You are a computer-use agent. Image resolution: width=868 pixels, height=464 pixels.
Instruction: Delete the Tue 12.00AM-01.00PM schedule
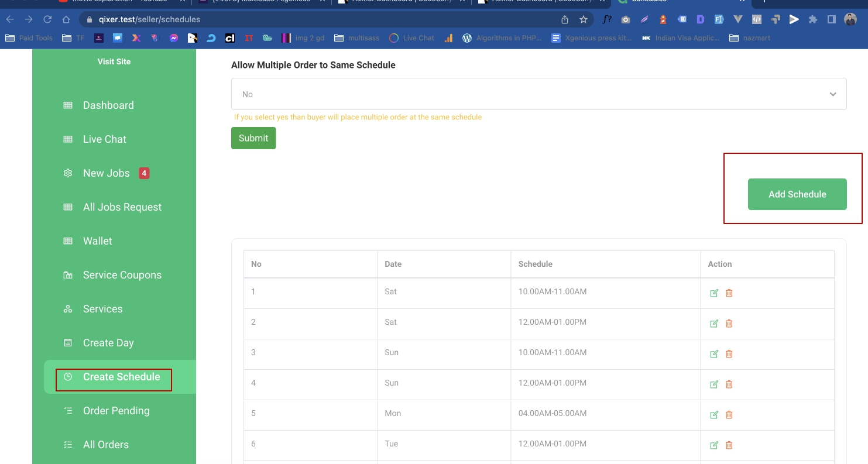[729, 445]
